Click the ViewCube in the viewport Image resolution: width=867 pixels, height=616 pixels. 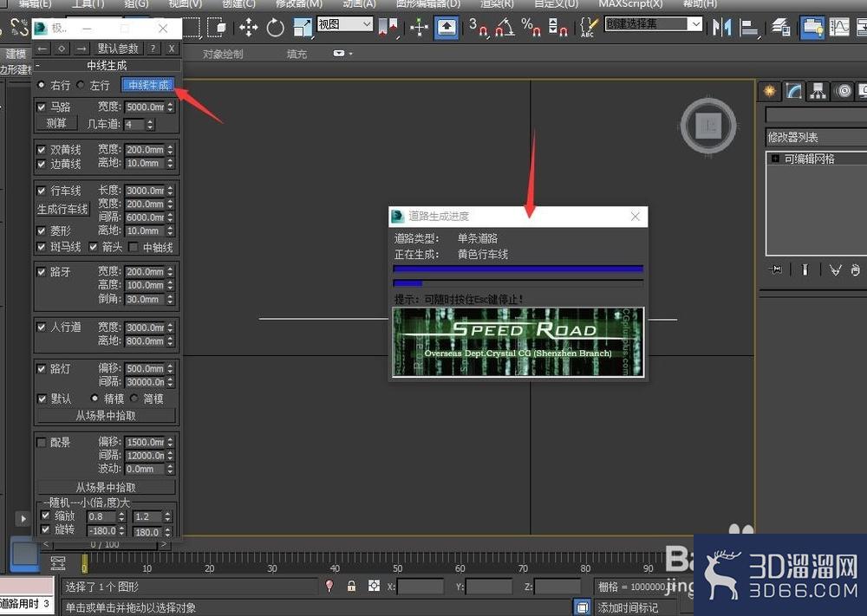coord(708,126)
